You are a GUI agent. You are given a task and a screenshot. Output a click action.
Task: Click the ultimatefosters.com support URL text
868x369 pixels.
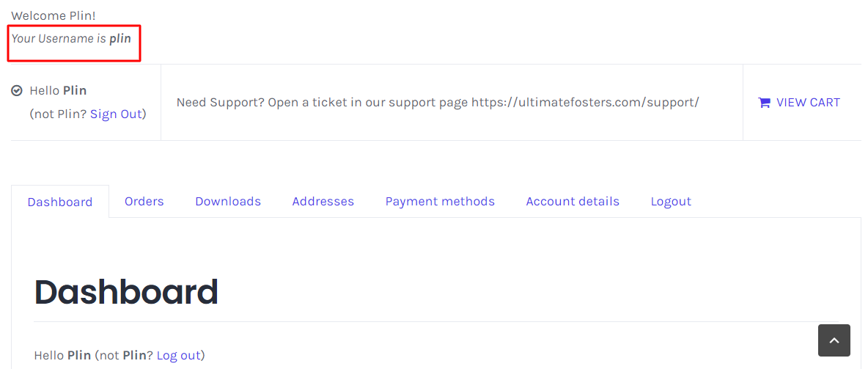click(x=585, y=102)
